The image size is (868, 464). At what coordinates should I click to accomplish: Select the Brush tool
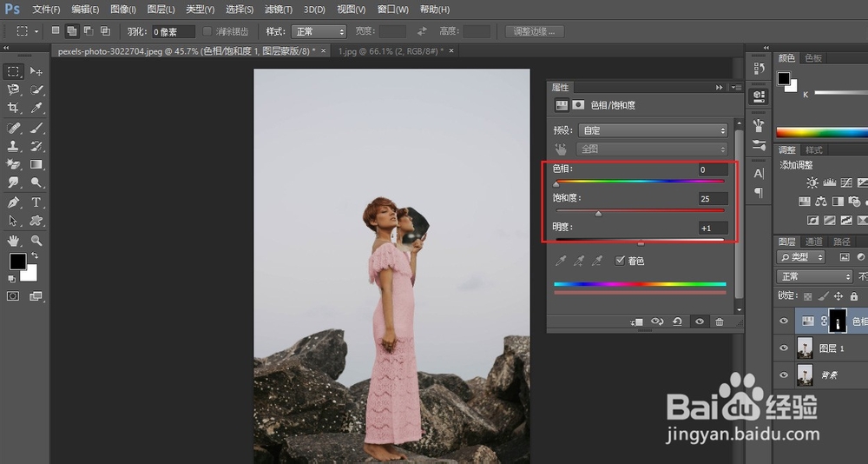pyautogui.click(x=36, y=128)
